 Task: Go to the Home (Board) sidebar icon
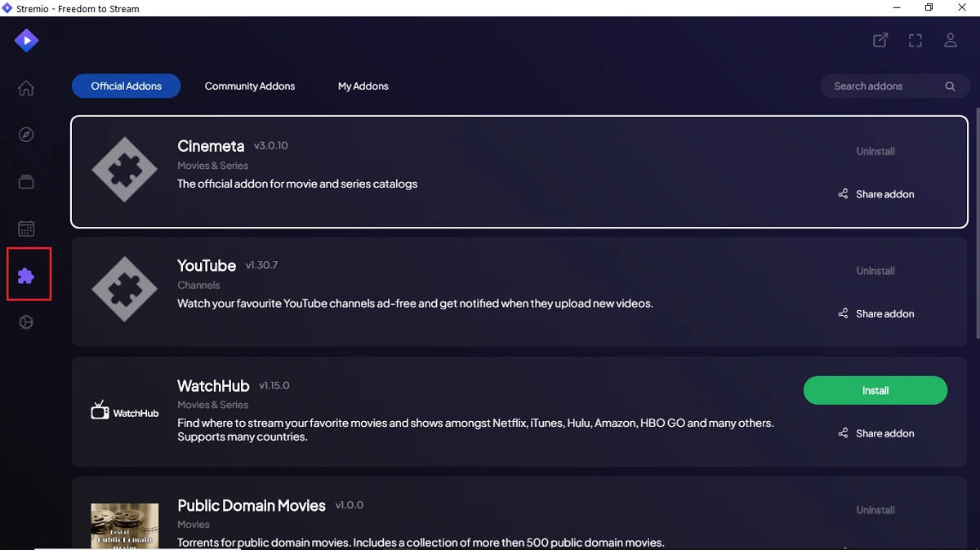click(26, 88)
